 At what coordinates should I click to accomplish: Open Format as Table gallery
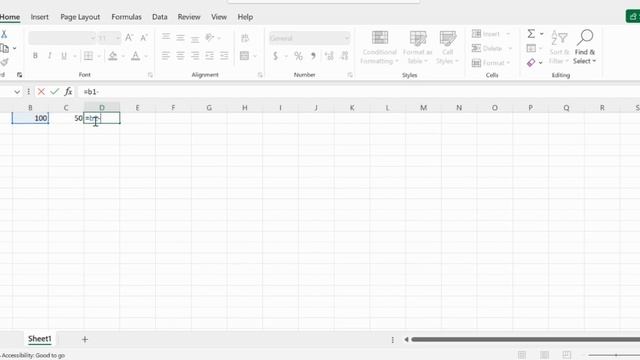pos(417,47)
